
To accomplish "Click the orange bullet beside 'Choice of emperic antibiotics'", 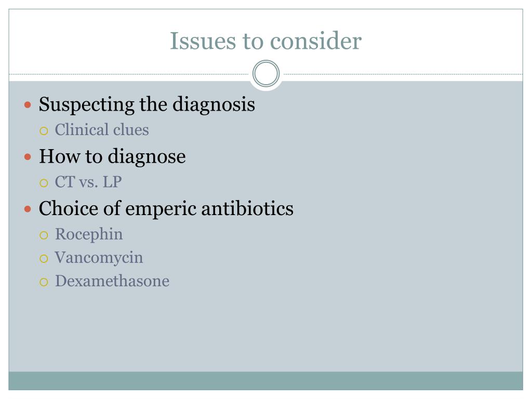I will [28, 209].
